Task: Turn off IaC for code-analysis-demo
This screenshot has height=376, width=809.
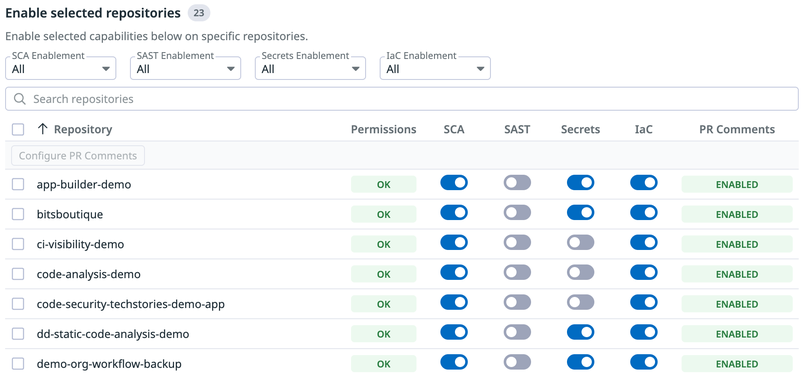Action: (x=644, y=272)
